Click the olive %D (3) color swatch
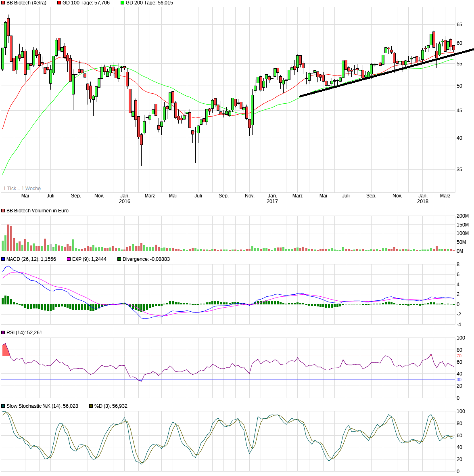 tap(91, 406)
